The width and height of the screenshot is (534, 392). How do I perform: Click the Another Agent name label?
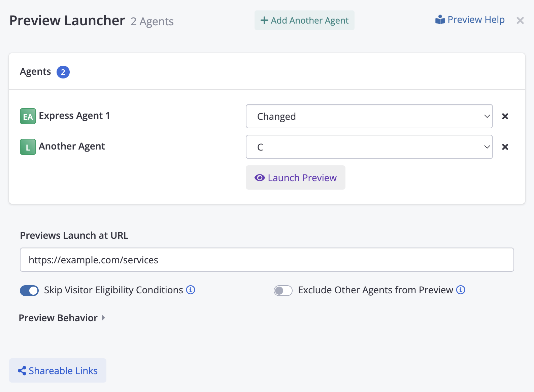[72, 146]
